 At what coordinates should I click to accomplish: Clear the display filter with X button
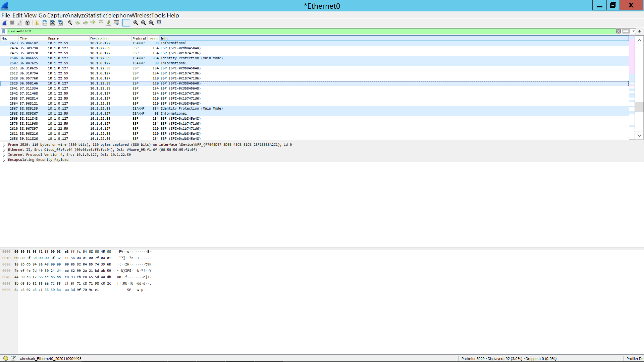coord(618,31)
